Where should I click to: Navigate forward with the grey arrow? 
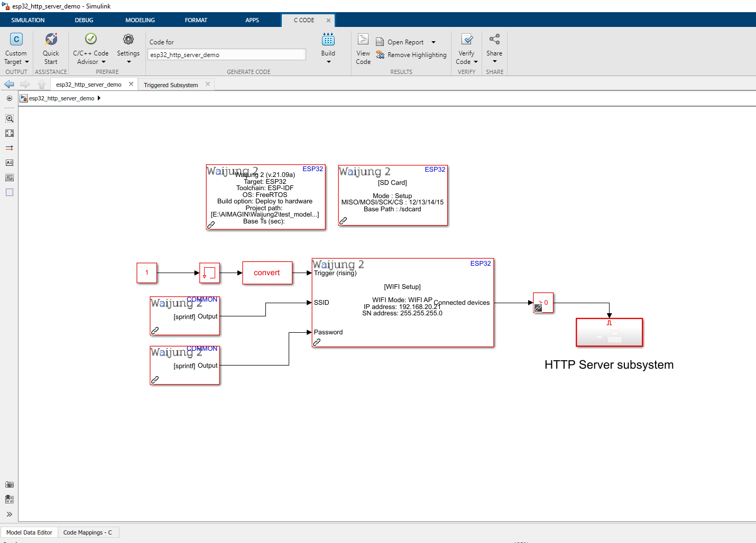[x=25, y=84]
